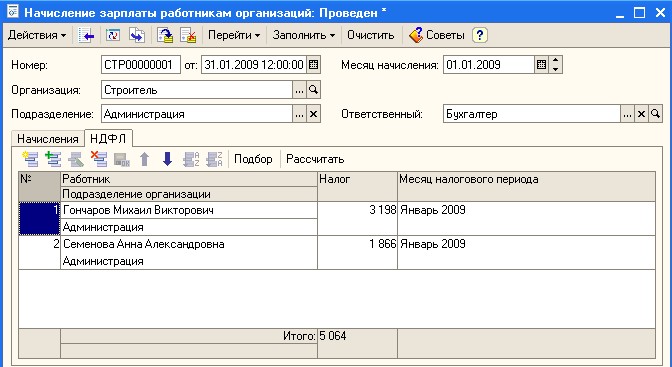This screenshot has height=367, width=672.
Task: Sort rows descending Z-A
Action: coord(214,159)
